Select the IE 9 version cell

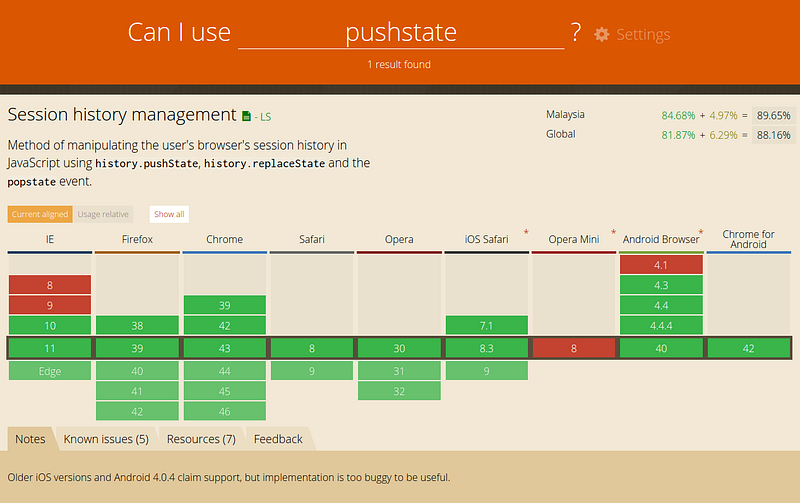point(50,305)
